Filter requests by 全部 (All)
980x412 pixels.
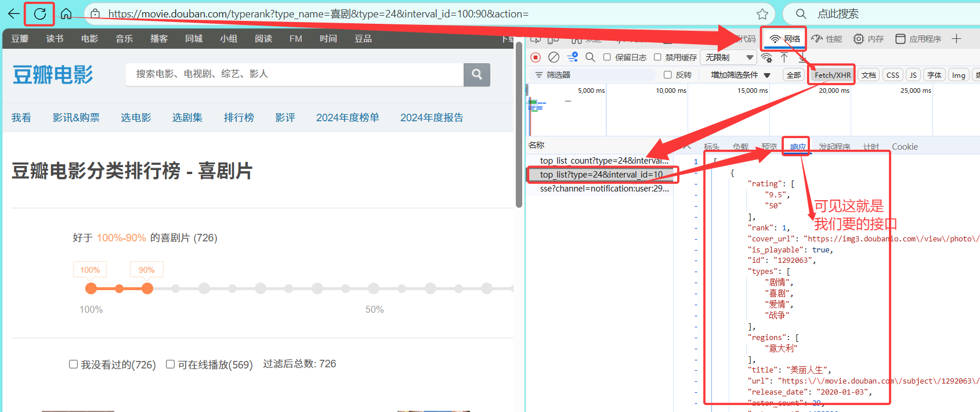[794, 75]
